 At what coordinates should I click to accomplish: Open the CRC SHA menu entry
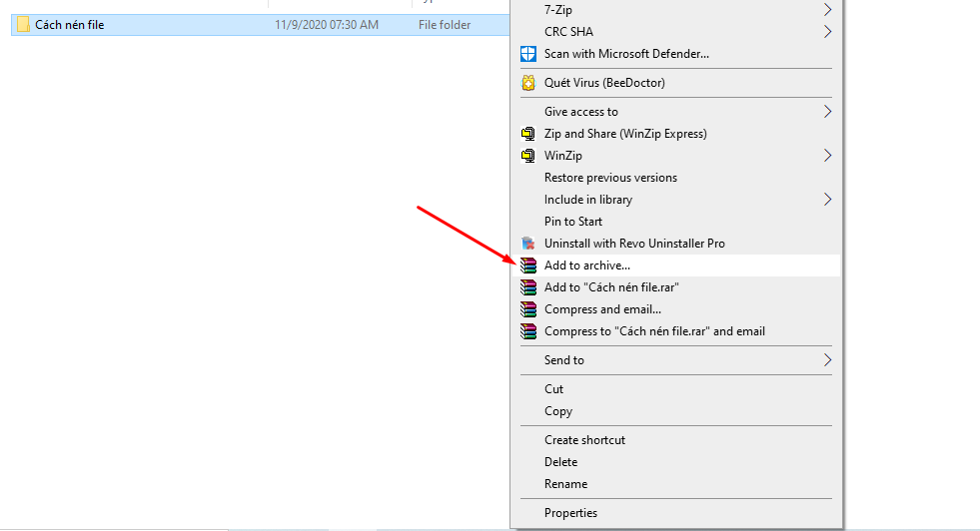[568, 31]
